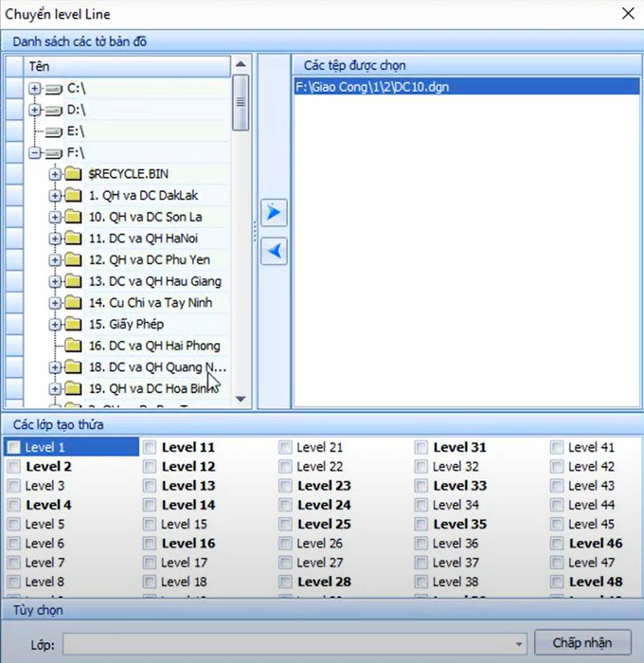Select file F:\Giao Cong\1\2\DC10.dgn in list
Viewport: 644px width, 663px height.
(x=372, y=87)
